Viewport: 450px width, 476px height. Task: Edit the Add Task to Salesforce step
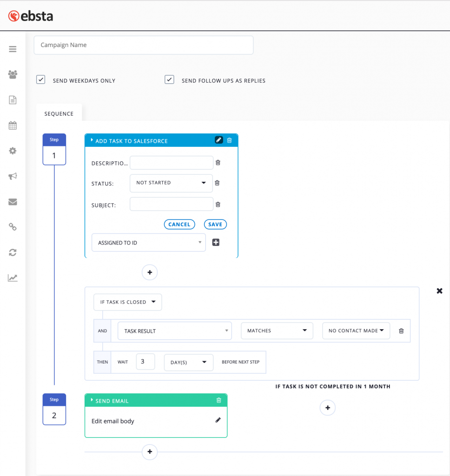pyautogui.click(x=218, y=139)
